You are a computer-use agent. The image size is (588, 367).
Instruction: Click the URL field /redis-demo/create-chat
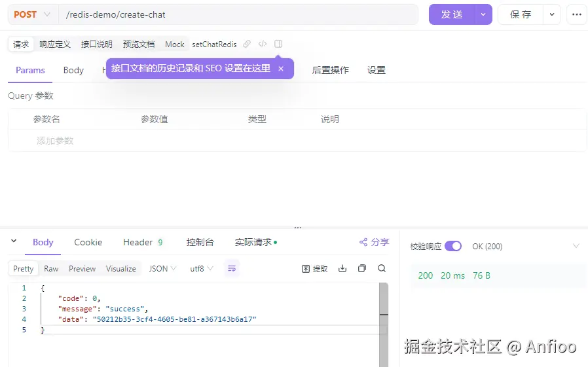238,14
